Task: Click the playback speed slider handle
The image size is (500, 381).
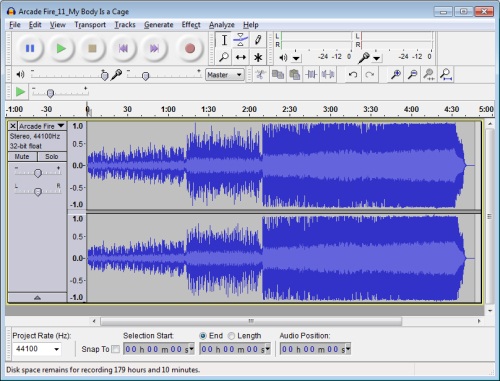Action: pyautogui.click(x=50, y=93)
